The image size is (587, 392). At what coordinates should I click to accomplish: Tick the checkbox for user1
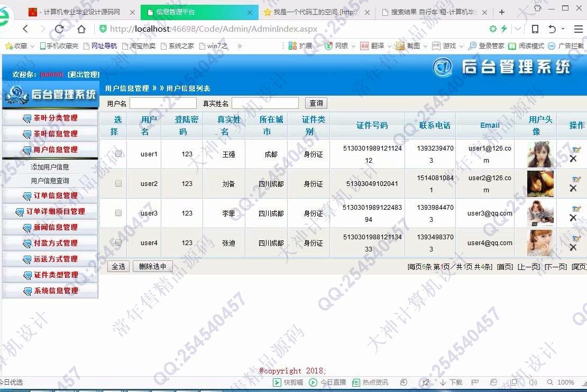[x=118, y=154]
